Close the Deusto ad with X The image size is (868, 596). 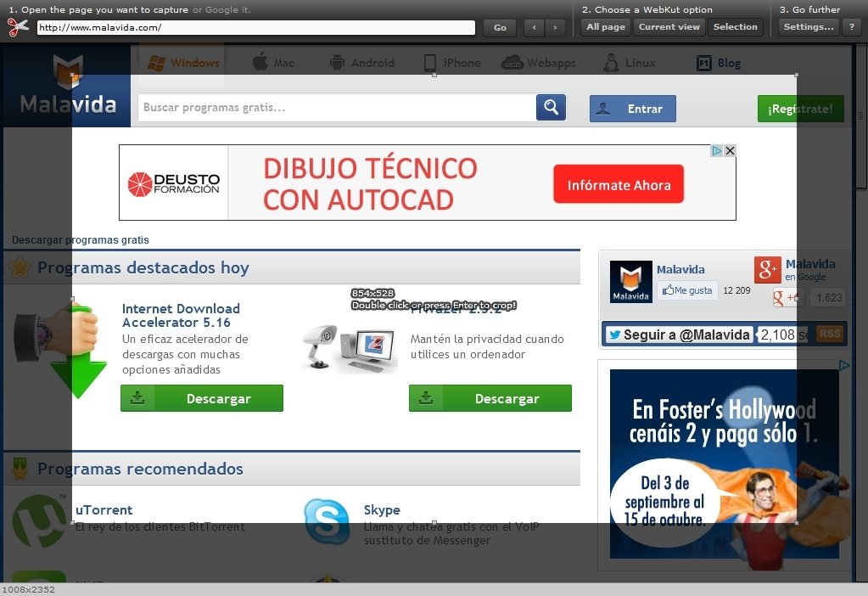pyautogui.click(x=731, y=150)
